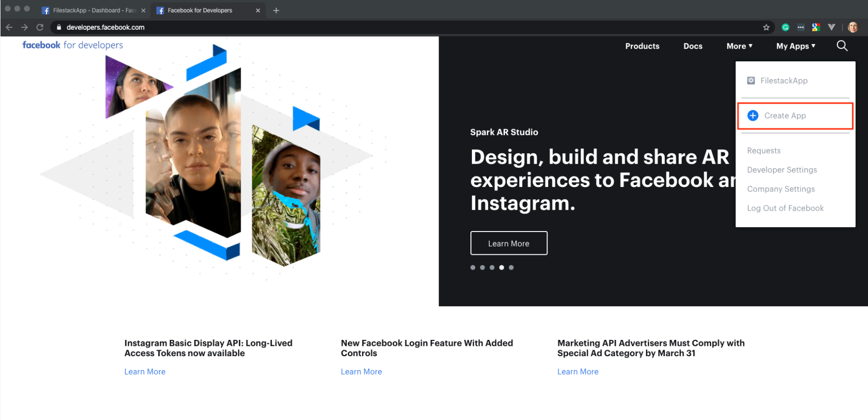This screenshot has width=868, height=420.
Task: Open a new browser tab
Action: tap(276, 10)
